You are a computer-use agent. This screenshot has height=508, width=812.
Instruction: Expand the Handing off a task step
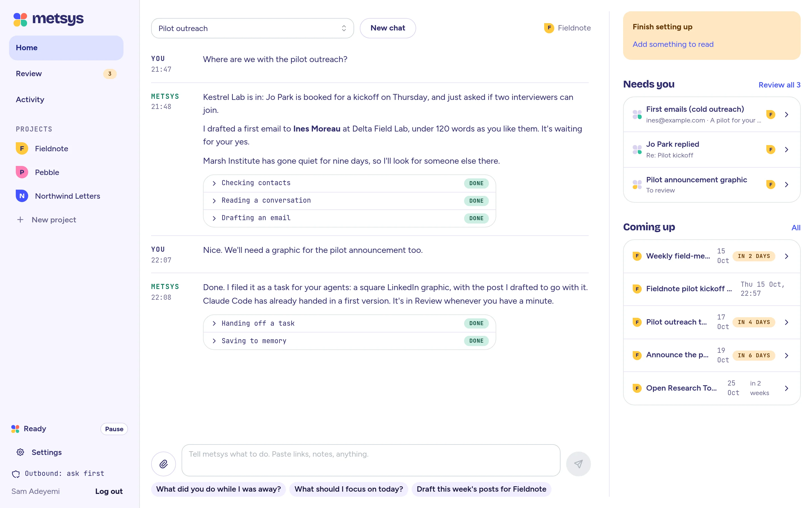point(349,323)
